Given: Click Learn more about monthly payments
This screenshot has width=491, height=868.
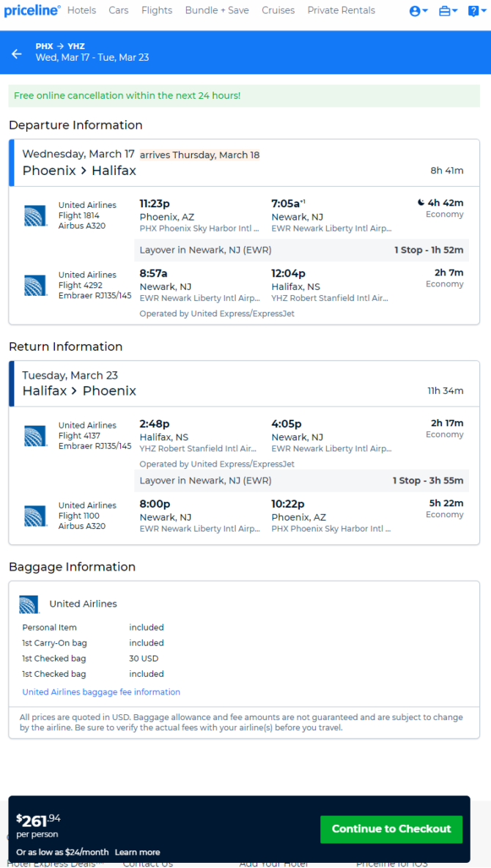Looking at the screenshot, I should click(x=137, y=852).
